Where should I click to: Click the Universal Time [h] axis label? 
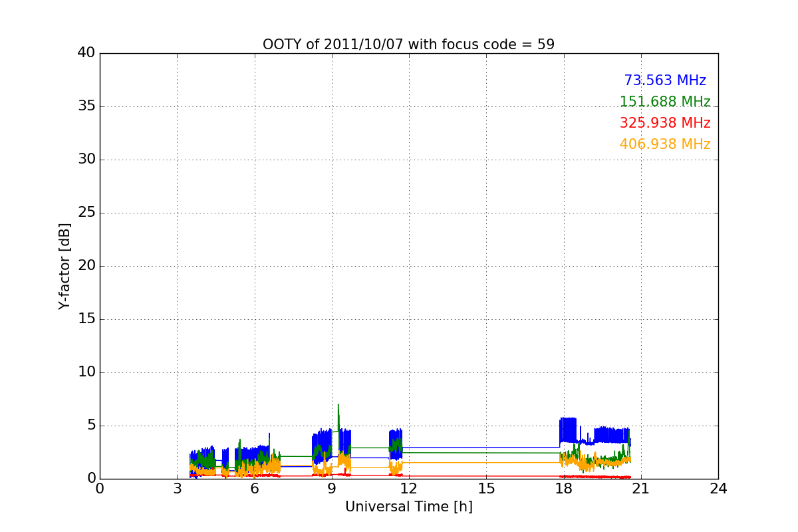[x=408, y=507]
